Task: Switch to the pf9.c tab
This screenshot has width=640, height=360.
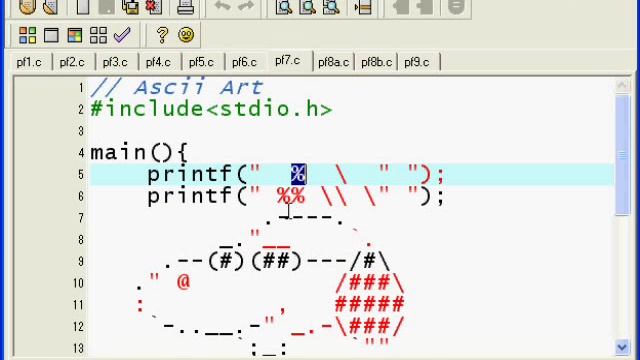Action: (x=417, y=62)
